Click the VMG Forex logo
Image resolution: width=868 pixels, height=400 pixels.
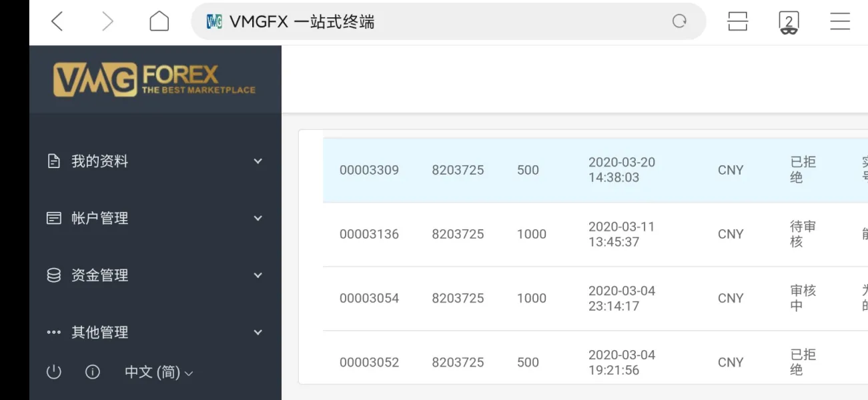pyautogui.click(x=154, y=79)
